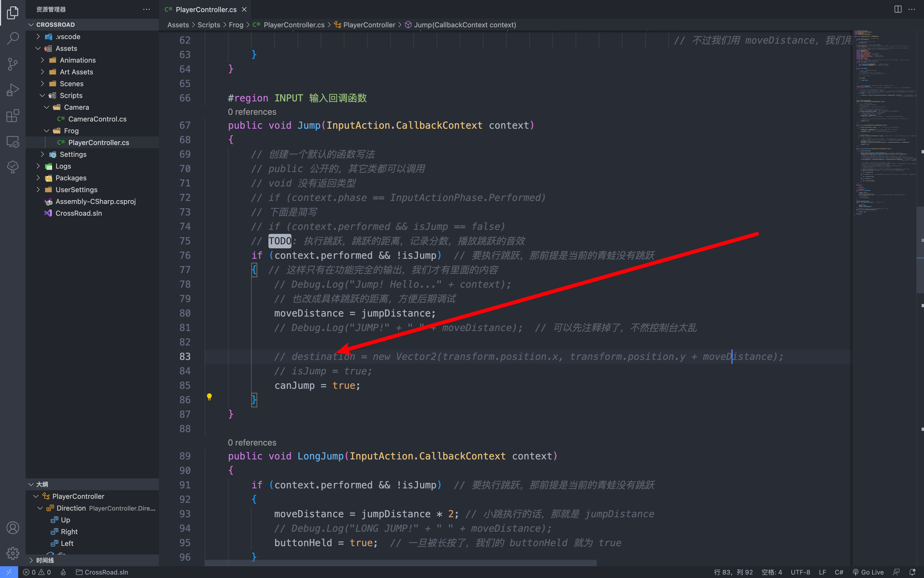Open the Source Control view icon

[13, 64]
